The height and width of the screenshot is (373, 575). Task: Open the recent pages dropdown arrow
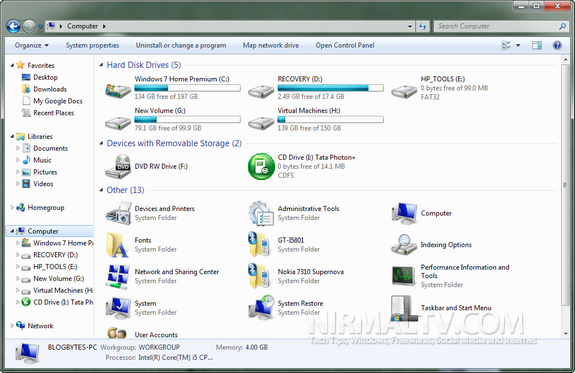(40, 26)
